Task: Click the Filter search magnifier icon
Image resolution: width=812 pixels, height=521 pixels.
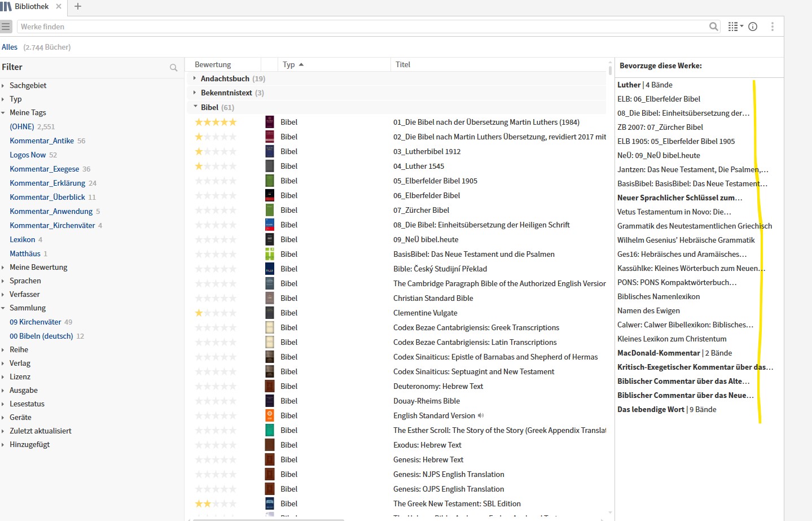Action: [x=174, y=68]
